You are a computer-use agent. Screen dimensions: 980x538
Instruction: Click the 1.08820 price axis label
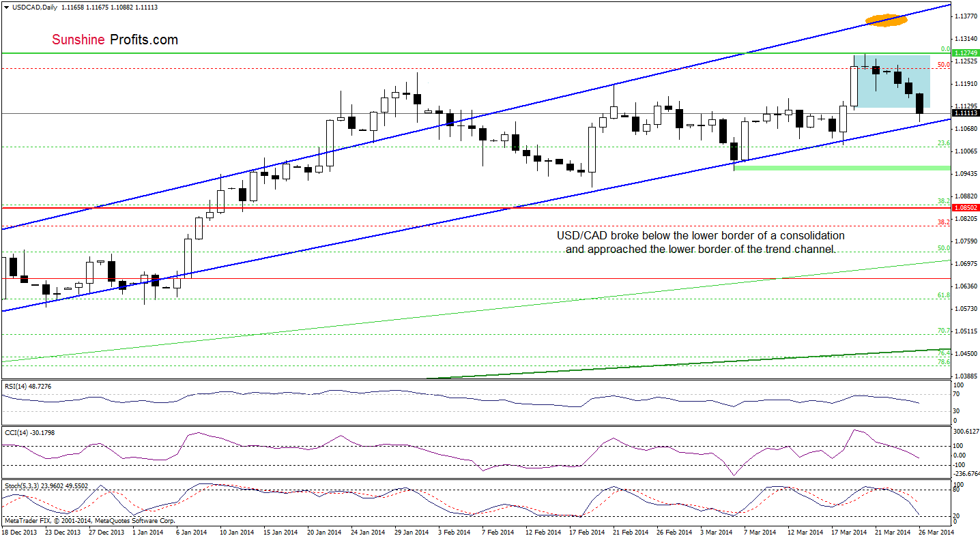(965, 196)
